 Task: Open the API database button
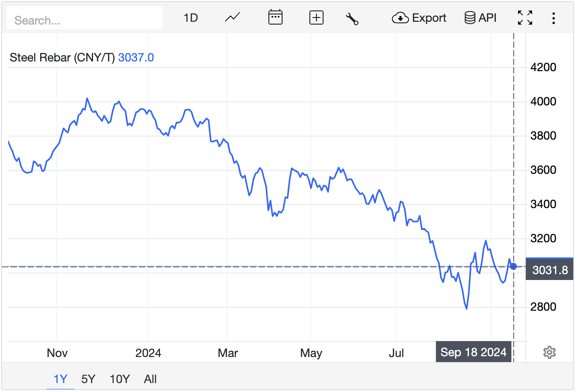coord(480,18)
